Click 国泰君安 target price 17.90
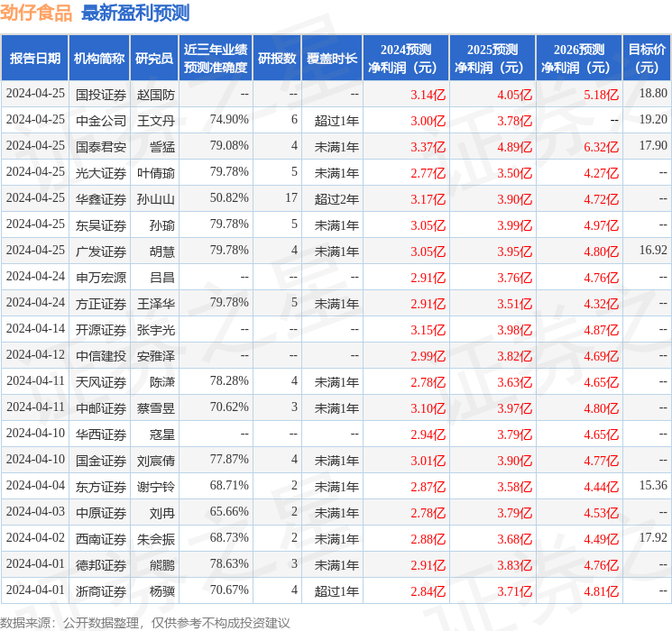This screenshot has height=631, width=672. (x=653, y=146)
